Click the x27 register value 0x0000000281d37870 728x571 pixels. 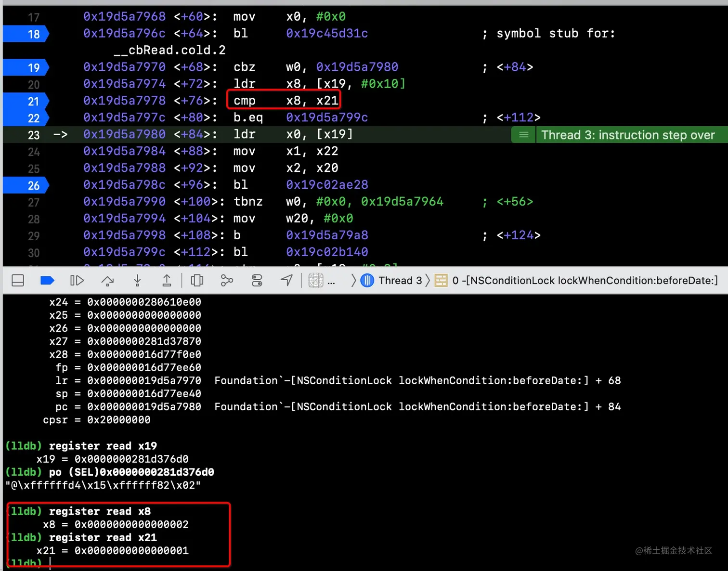click(144, 341)
